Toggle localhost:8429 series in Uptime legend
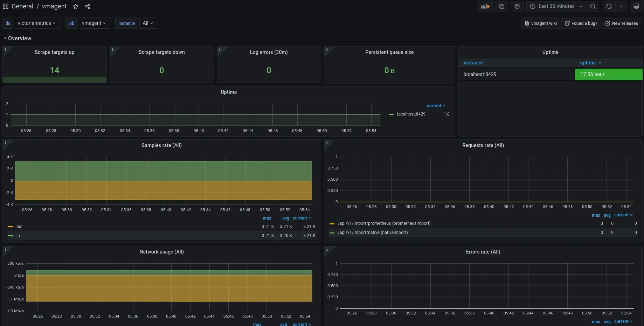 coord(411,114)
